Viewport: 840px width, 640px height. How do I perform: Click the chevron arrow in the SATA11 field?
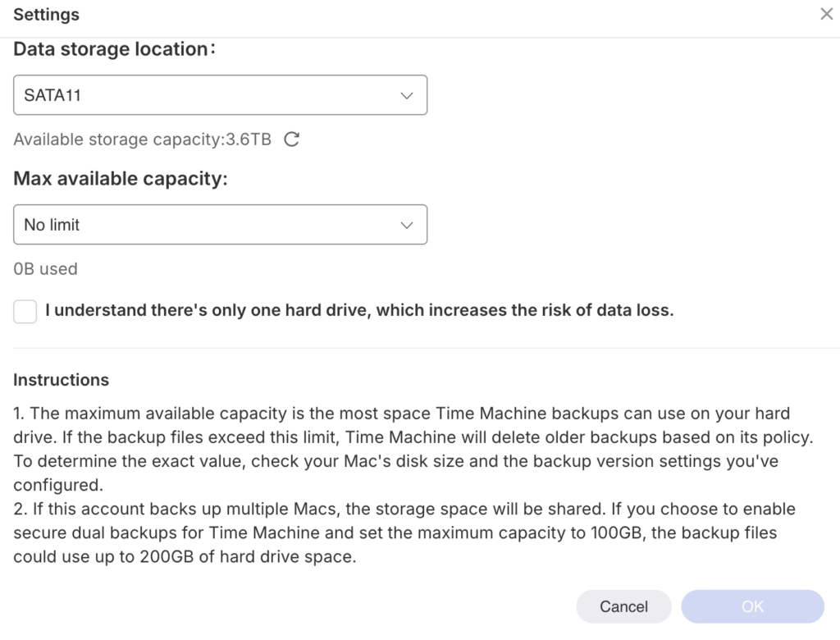[406, 96]
